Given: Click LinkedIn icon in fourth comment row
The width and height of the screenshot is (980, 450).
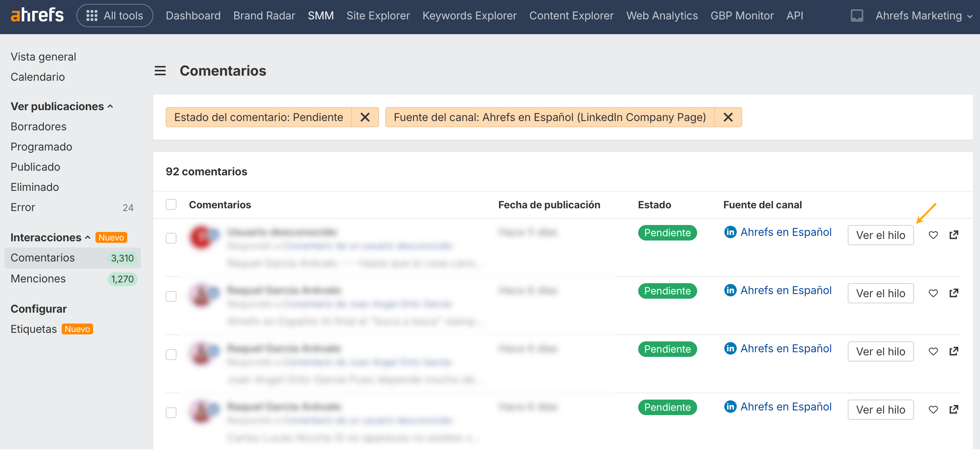Looking at the screenshot, I should tap(730, 407).
